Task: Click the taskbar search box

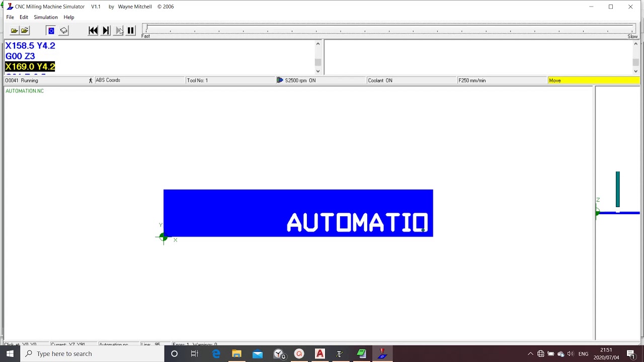Action: (x=92, y=353)
